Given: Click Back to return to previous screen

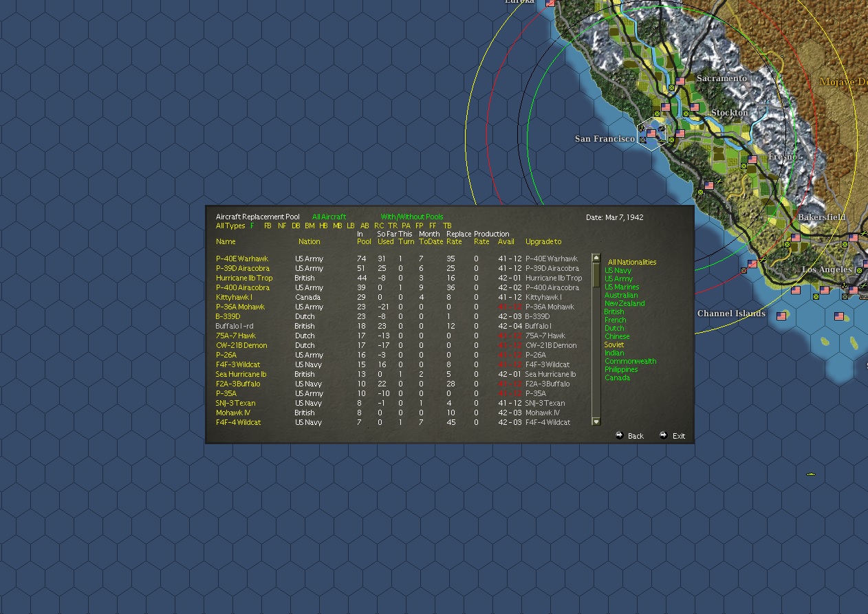Looking at the screenshot, I should point(630,435).
